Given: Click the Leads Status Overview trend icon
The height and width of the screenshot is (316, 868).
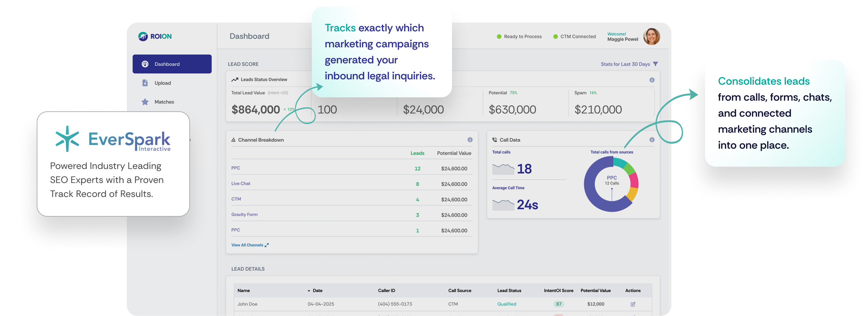Looking at the screenshot, I should 235,80.
